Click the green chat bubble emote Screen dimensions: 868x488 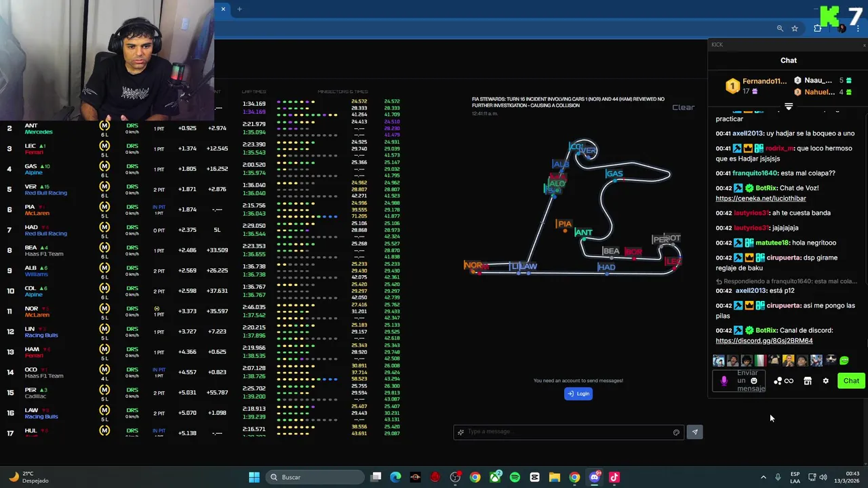click(844, 361)
